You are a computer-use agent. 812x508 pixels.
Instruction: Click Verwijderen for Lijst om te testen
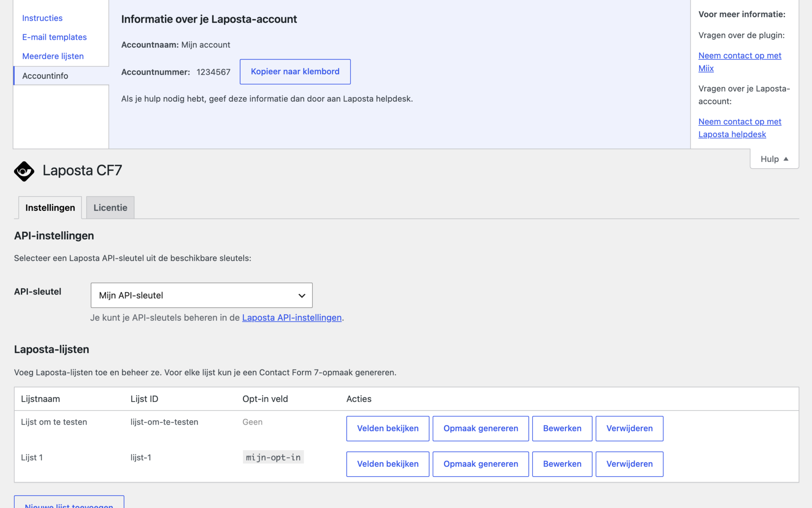coord(629,429)
